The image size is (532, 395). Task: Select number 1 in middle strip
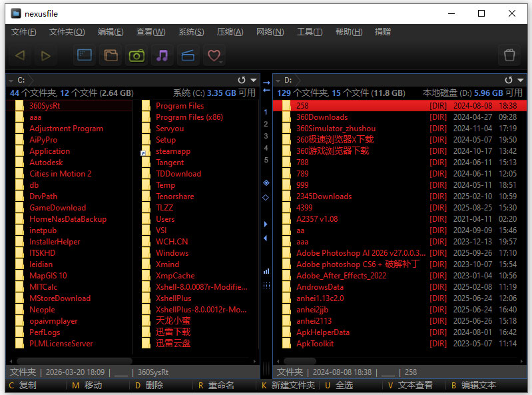[x=266, y=112]
